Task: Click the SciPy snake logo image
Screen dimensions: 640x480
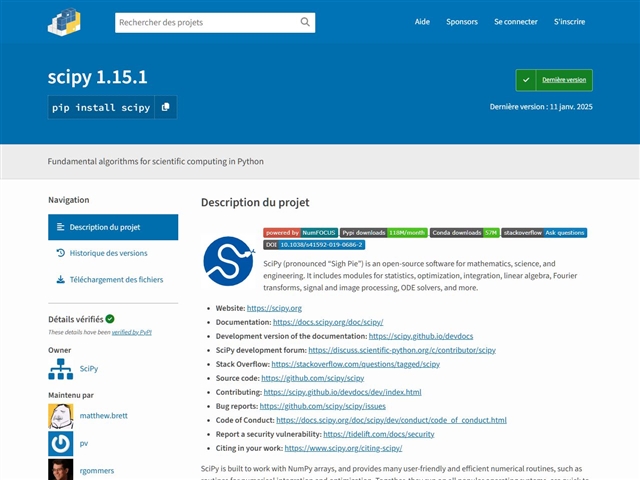Action: pos(228,261)
